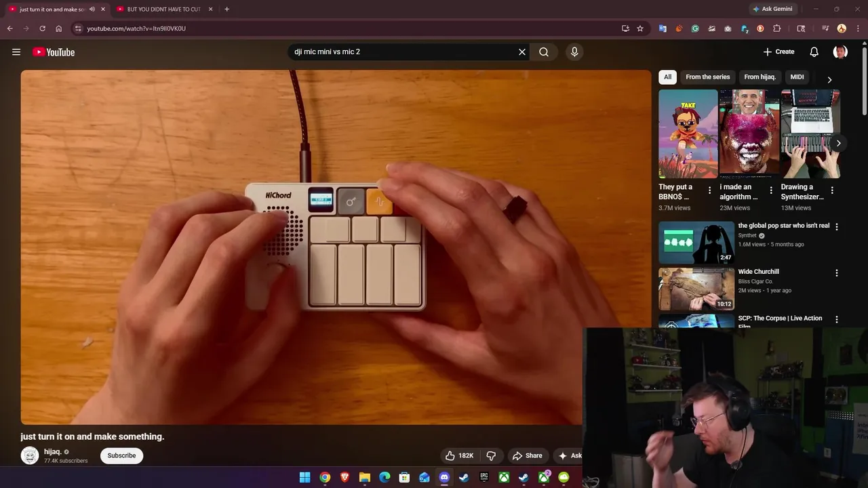Image resolution: width=868 pixels, height=488 pixels.
Task: Like the video showing 182K
Action: (459, 455)
